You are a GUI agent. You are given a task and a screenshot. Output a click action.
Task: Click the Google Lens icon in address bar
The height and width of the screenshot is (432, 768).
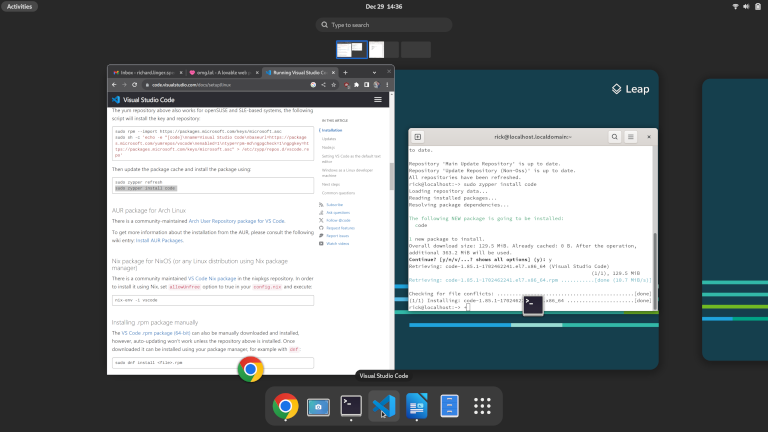313,85
